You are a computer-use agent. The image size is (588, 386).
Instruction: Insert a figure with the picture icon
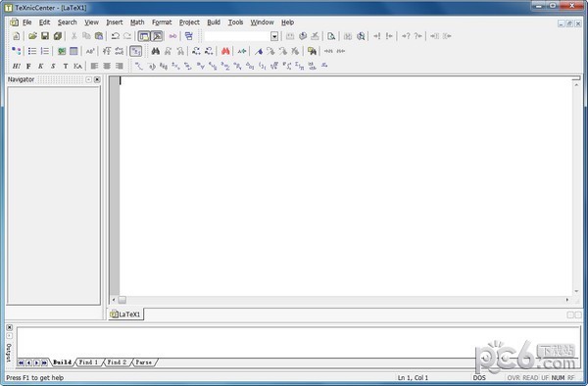62,51
